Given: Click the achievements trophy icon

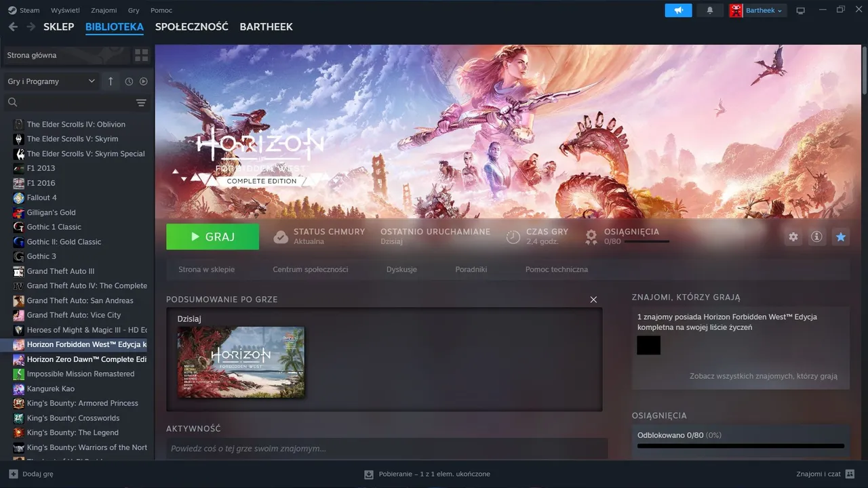Looking at the screenshot, I should tap(591, 237).
